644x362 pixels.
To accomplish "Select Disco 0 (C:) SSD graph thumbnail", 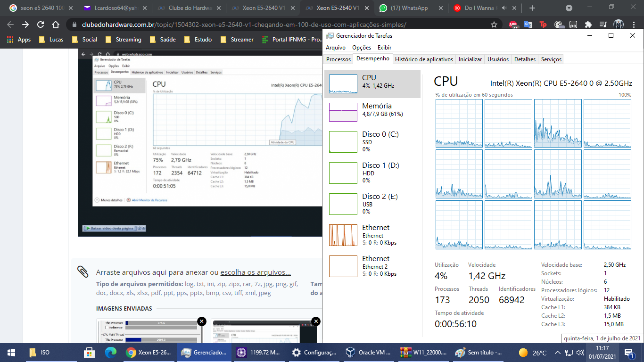I will (343, 142).
